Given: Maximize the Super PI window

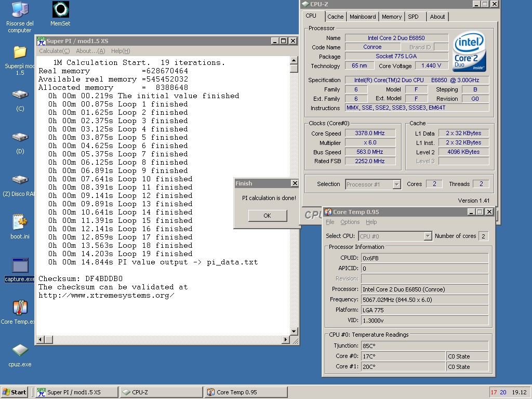Looking at the screenshot, I should (284, 41).
